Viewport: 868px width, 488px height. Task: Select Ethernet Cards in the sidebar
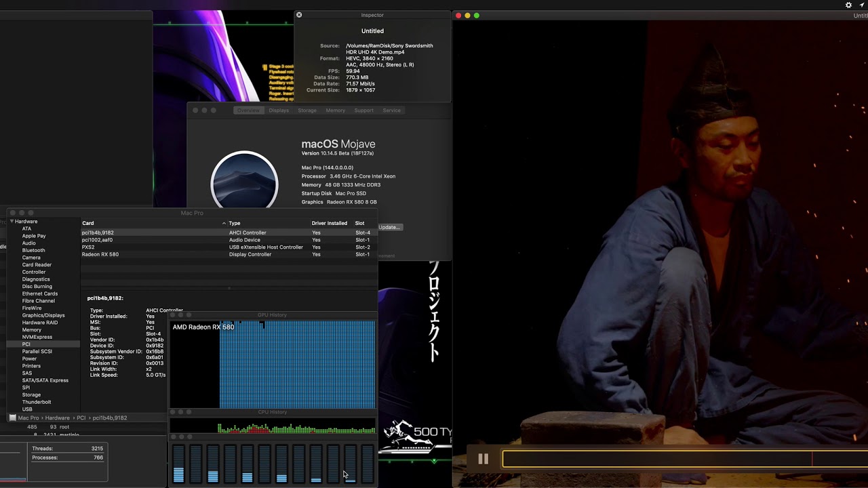tap(40, 294)
